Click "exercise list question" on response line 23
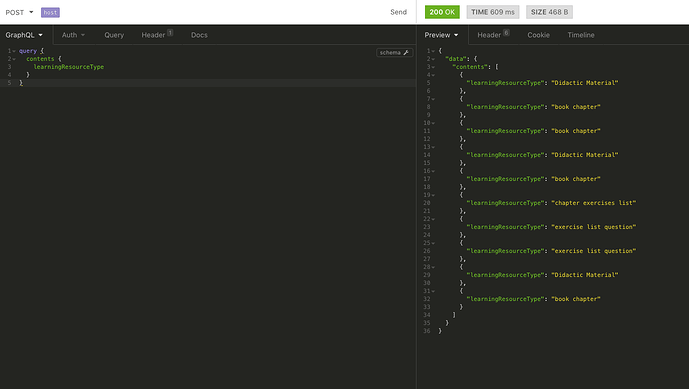689x389 pixels. tap(594, 227)
